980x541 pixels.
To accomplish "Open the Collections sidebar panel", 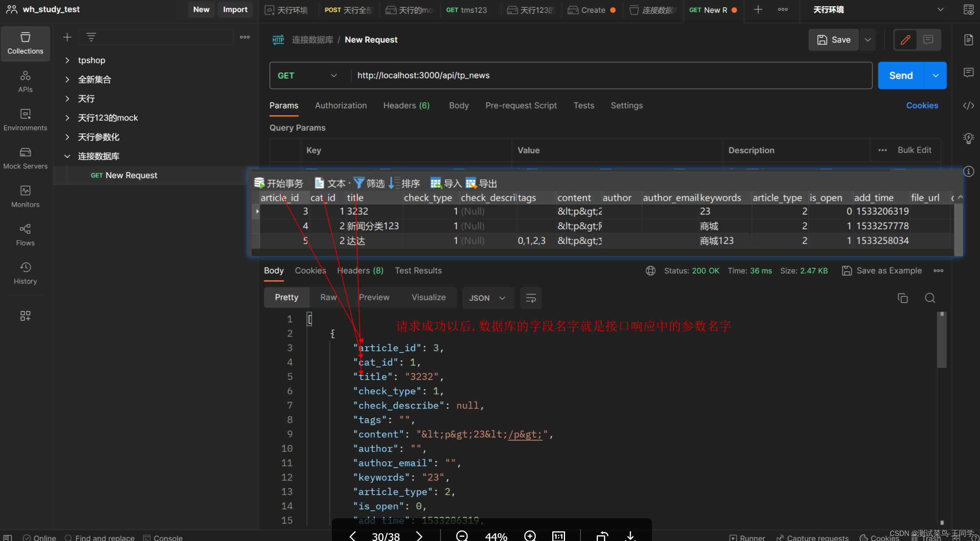I will 25,43.
